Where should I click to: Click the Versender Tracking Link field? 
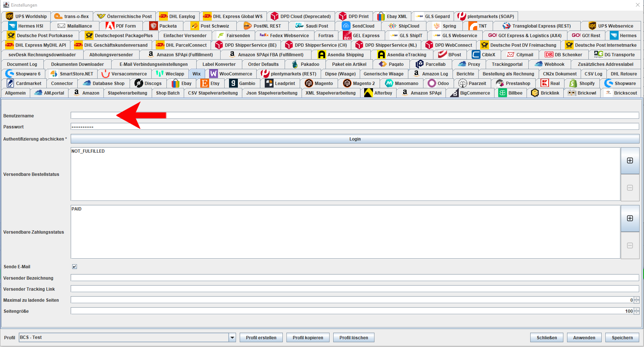coord(355,289)
